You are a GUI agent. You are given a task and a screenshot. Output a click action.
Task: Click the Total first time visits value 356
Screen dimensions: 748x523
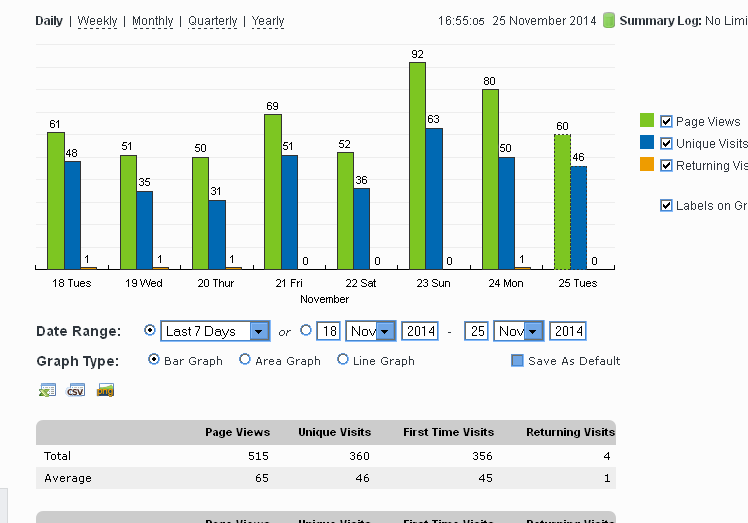[482, 456]
